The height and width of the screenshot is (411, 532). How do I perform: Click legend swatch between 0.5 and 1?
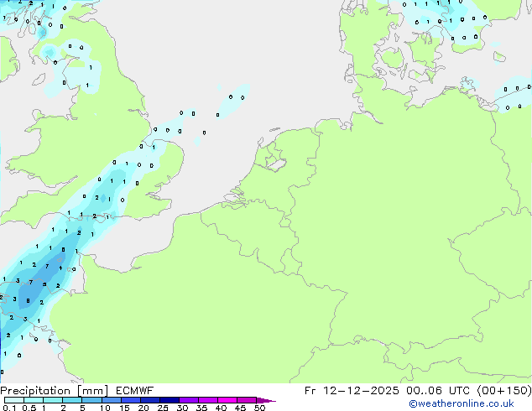(34, 400)
